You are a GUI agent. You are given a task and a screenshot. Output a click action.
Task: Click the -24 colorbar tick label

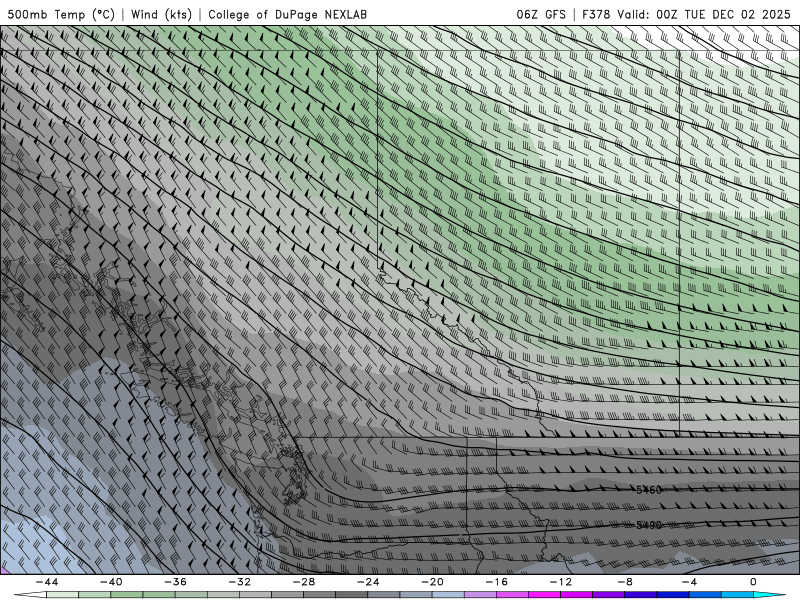[368, 582]
